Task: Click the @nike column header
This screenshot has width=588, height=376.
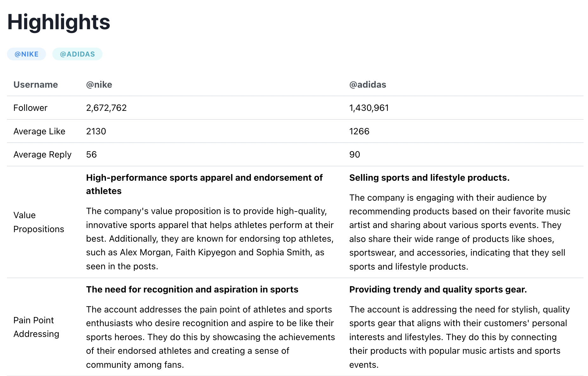Action: 99,84
